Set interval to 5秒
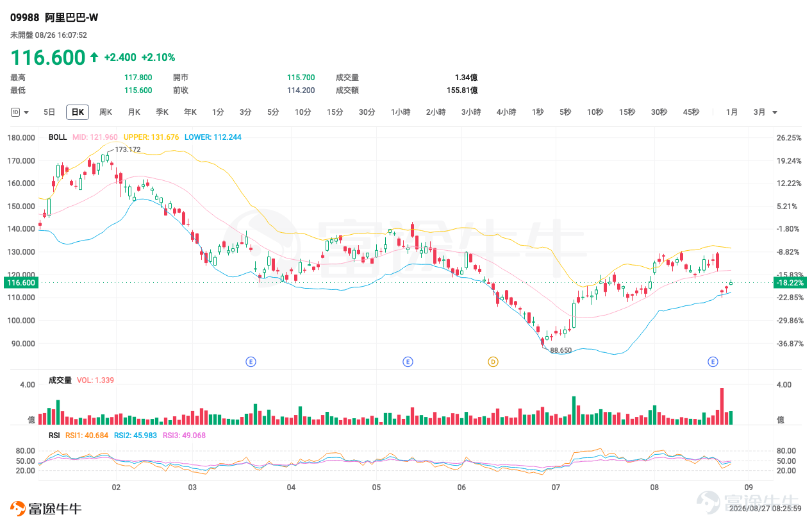The height and width of the screenshot is (526, 812). (x=565, y=112)
